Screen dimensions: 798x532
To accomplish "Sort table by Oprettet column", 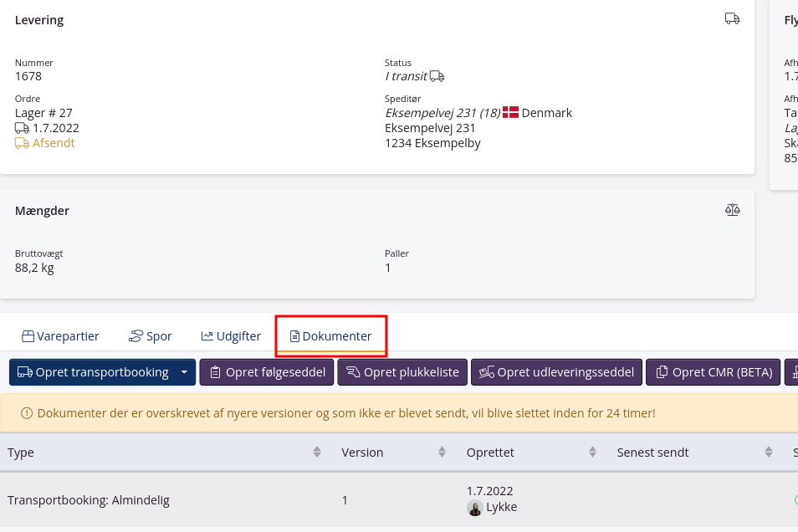I will [x=592, y=453].
